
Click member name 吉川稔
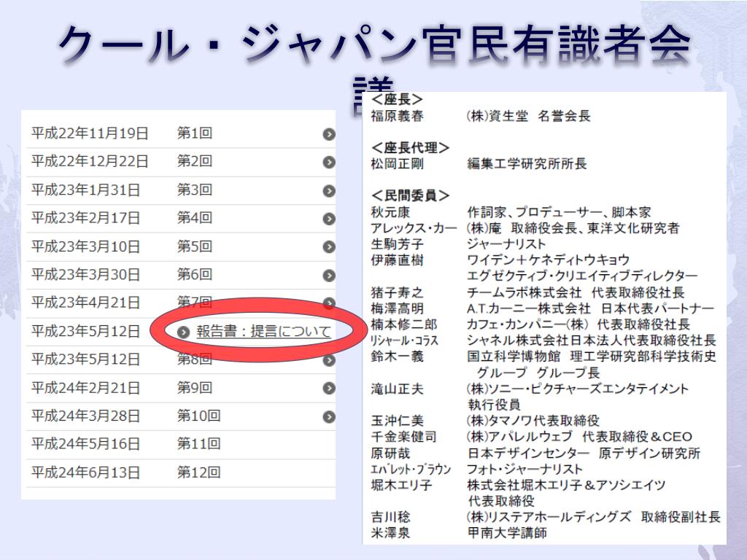pos(390,517)
